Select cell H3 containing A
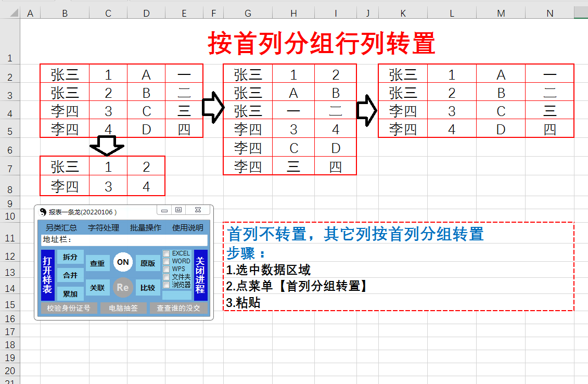Screen dimensions: 588x384 pyautogui.click(x=293, y=93)
